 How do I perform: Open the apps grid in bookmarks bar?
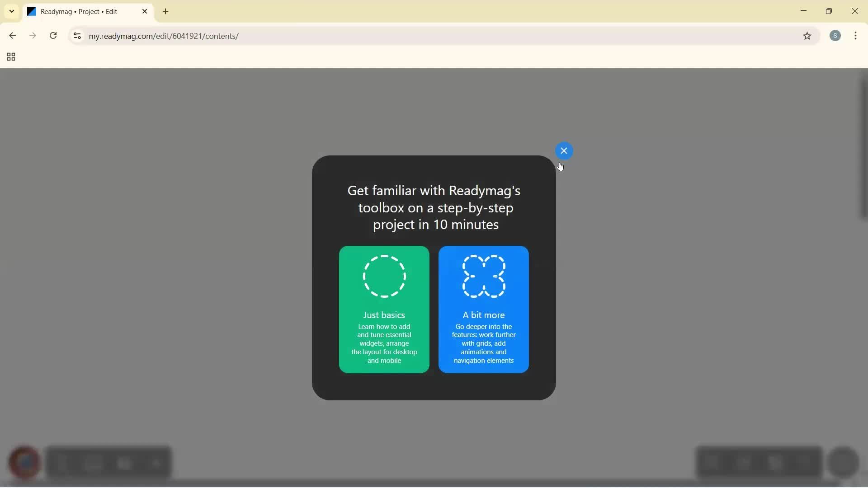[x=11, y=57]
